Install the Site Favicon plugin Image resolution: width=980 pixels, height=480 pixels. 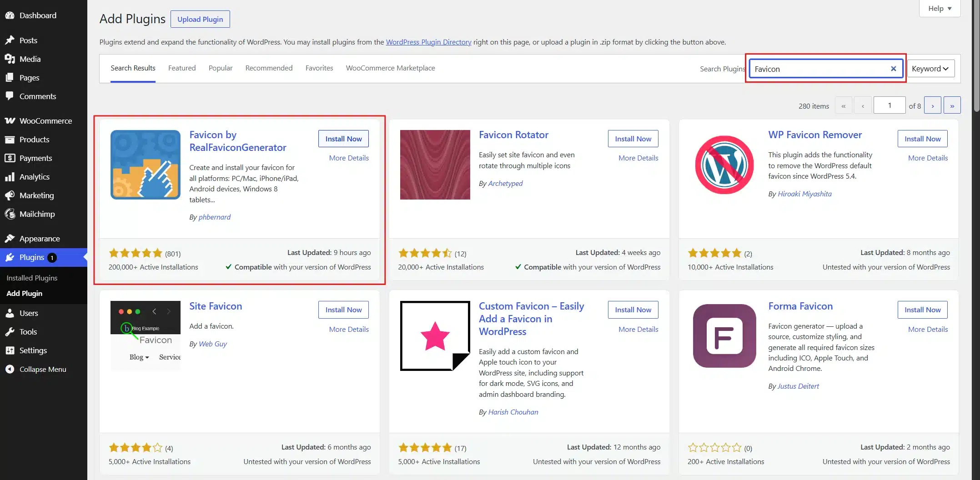tap(343, 310)
